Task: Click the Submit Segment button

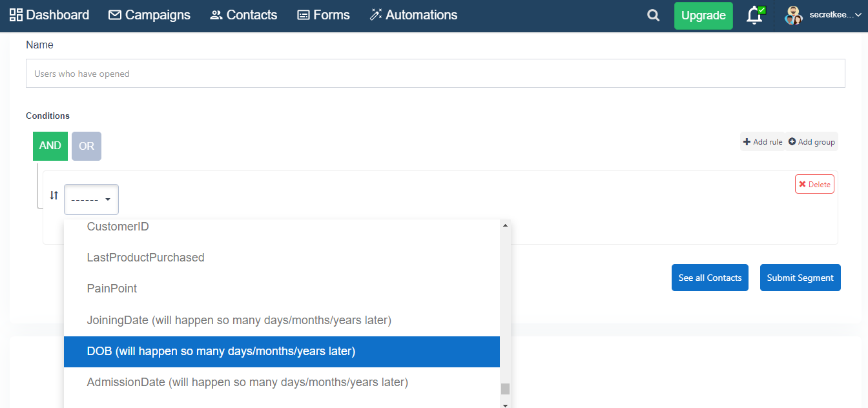Action: point(800,278)
